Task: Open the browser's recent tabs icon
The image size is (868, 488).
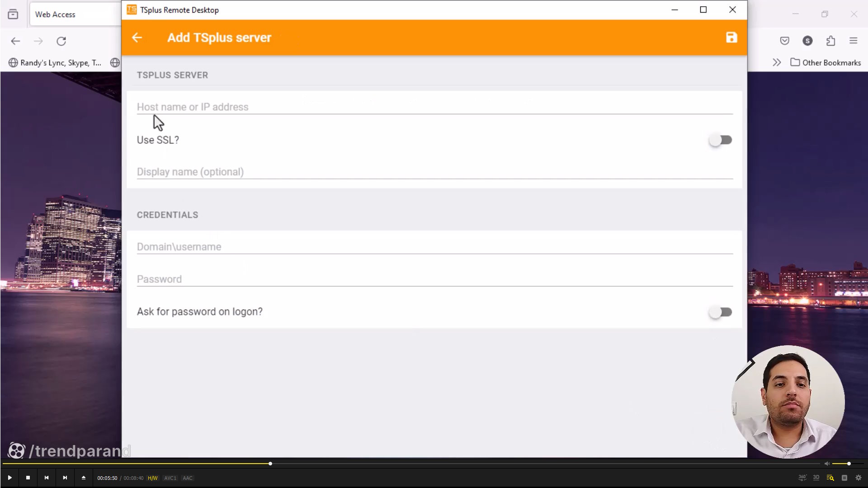Action: click(13, 14)
